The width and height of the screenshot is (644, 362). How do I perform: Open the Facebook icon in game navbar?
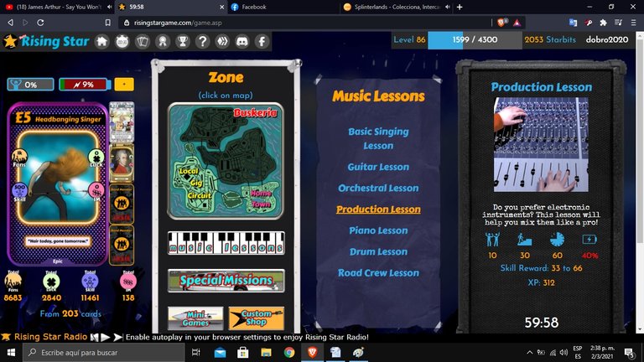coord(262,41)
